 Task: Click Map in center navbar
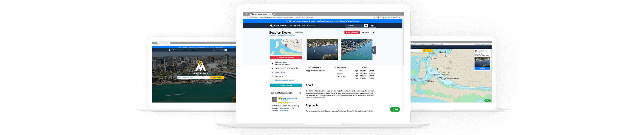[x=290, y=25]
